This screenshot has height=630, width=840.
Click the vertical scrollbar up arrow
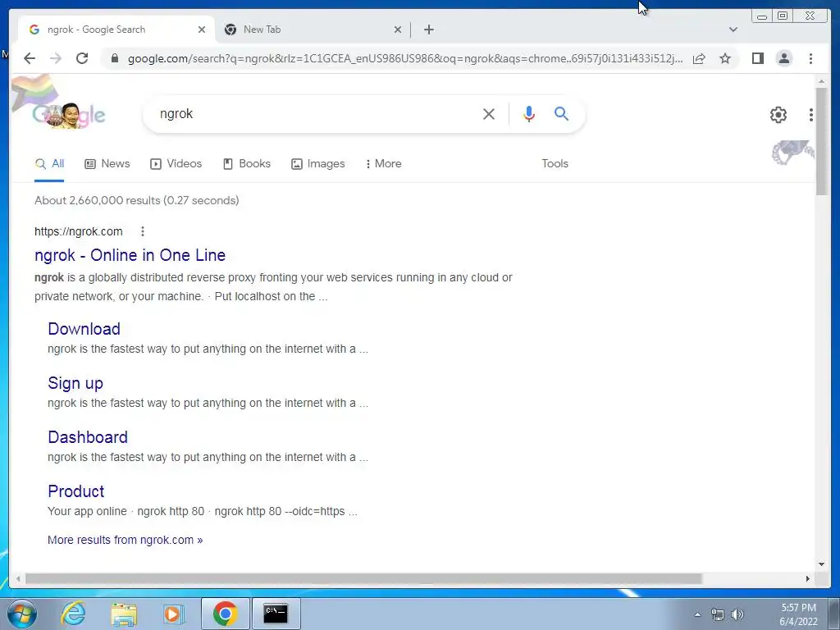[x=821, y=81]
